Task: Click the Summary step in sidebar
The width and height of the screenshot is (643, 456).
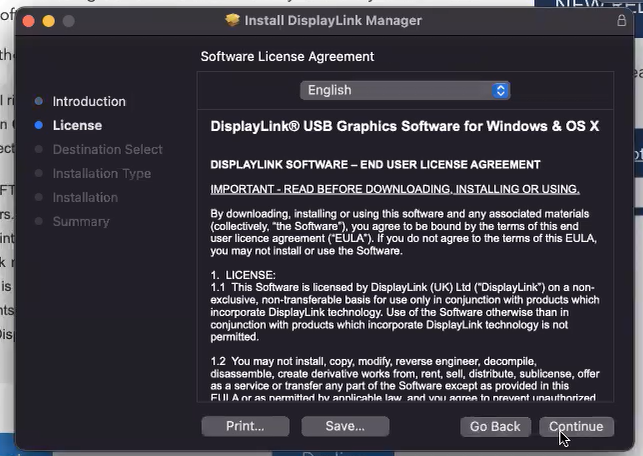Action: pyautogui.click(x=81, y=221)
